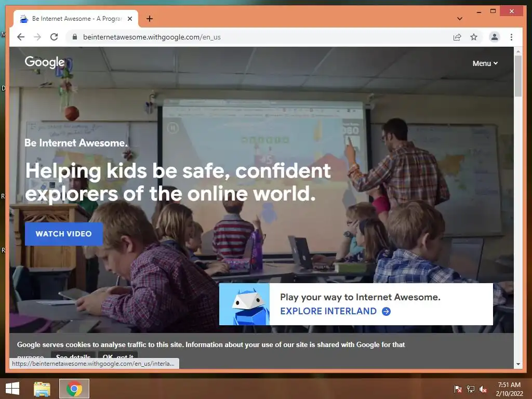The image size is (532, 399).
Task: Open File Explorer from the taskbar
Action: (42, 389)
